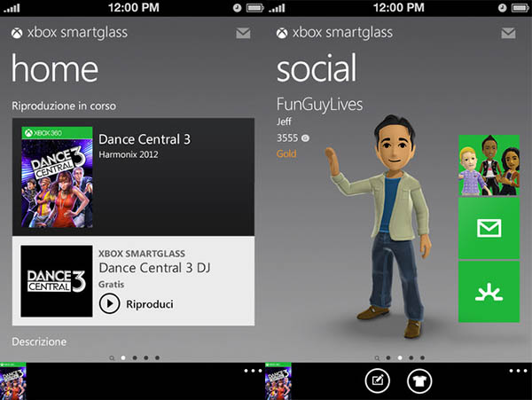Tap search page indicator on home screen

click(112, 358)
